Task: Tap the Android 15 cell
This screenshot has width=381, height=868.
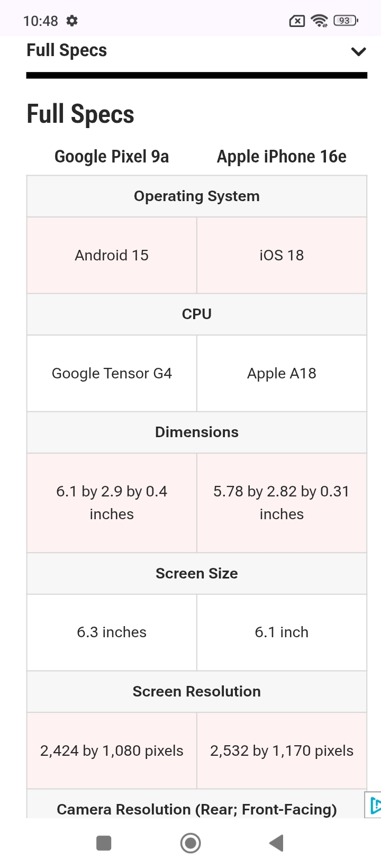Action: click(x=112, y=255)
